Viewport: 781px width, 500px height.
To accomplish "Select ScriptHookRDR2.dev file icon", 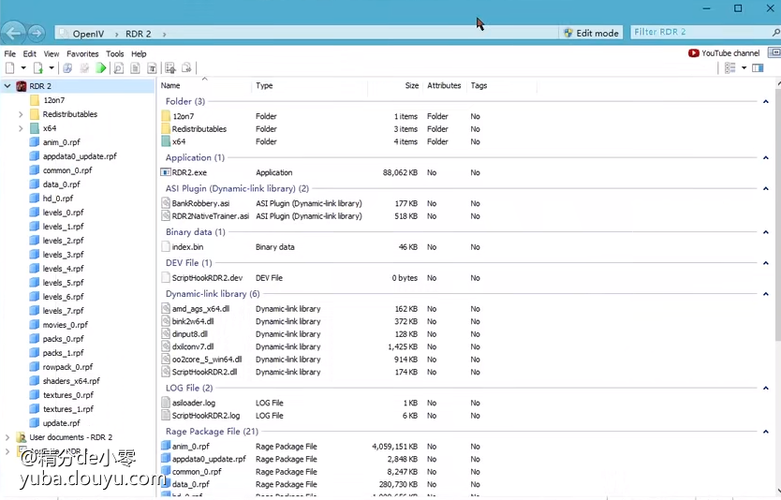I will [166, 278].
